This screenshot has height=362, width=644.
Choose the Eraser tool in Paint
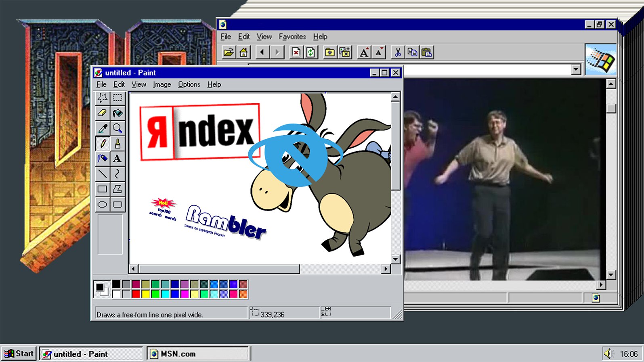(x=103, y=113)
